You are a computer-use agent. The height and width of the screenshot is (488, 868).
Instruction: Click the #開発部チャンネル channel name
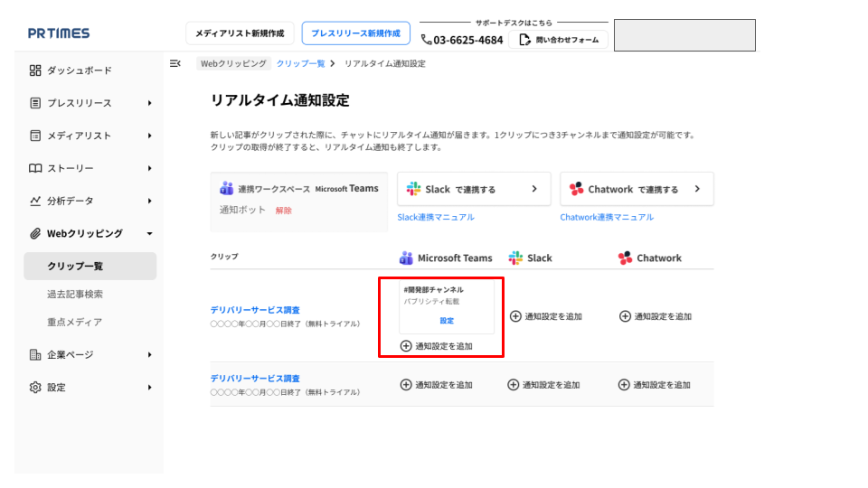pos(433,290)
